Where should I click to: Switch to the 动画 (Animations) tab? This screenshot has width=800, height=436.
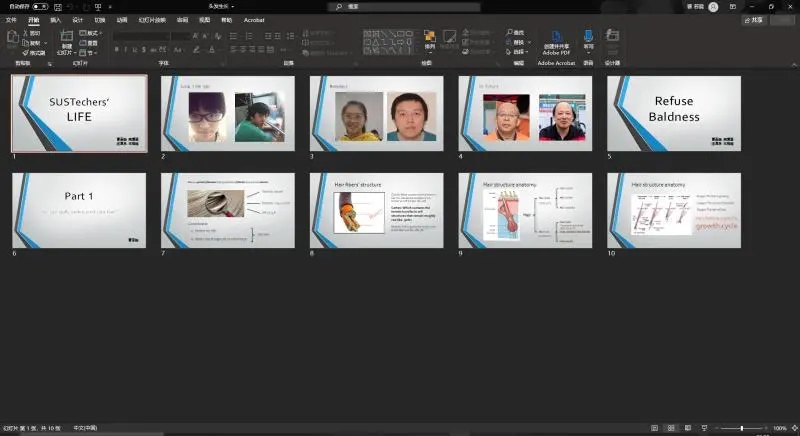122,20
